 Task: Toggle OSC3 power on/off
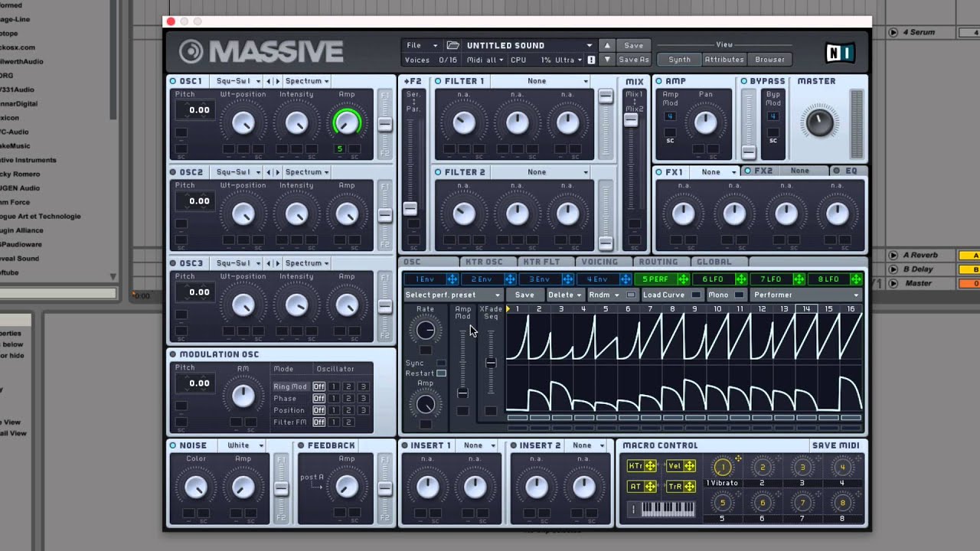[173, 263]
